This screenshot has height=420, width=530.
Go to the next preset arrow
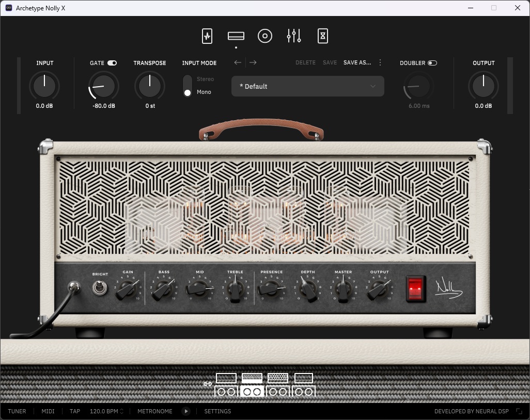tap(253, 62)
